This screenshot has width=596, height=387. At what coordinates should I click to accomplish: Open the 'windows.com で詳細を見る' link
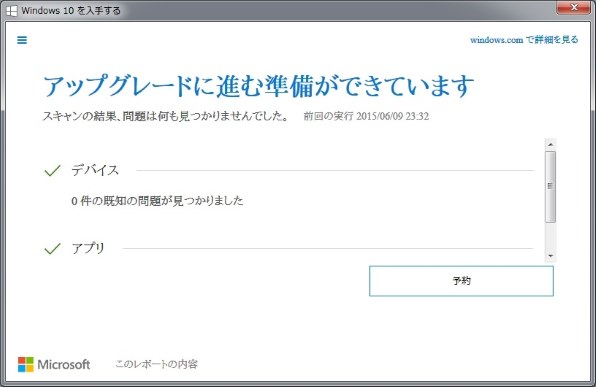point(524,40)
